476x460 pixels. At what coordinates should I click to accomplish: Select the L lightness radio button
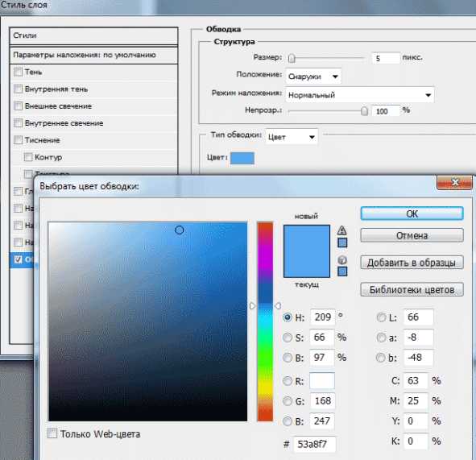click(381, 317)
